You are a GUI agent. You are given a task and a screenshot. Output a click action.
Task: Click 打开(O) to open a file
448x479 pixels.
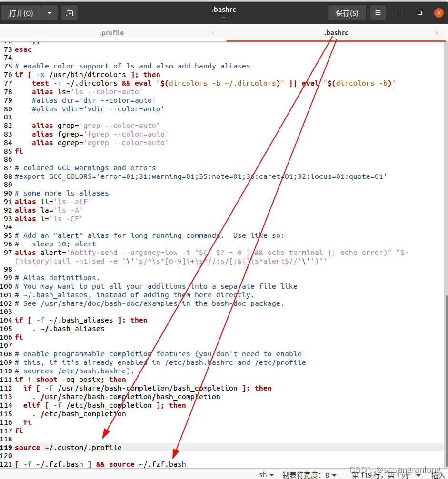(x=21, y=13)
